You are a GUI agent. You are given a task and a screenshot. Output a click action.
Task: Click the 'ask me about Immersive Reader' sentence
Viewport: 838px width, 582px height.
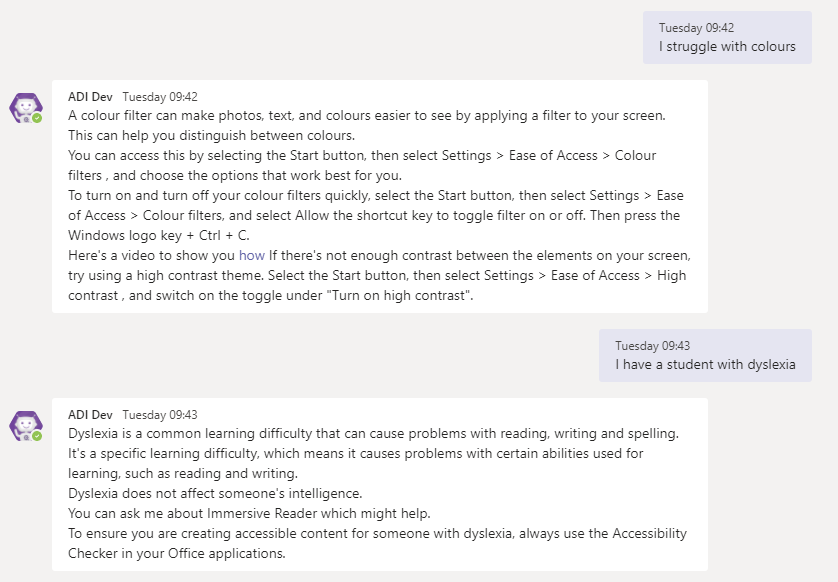click(249, 513)
